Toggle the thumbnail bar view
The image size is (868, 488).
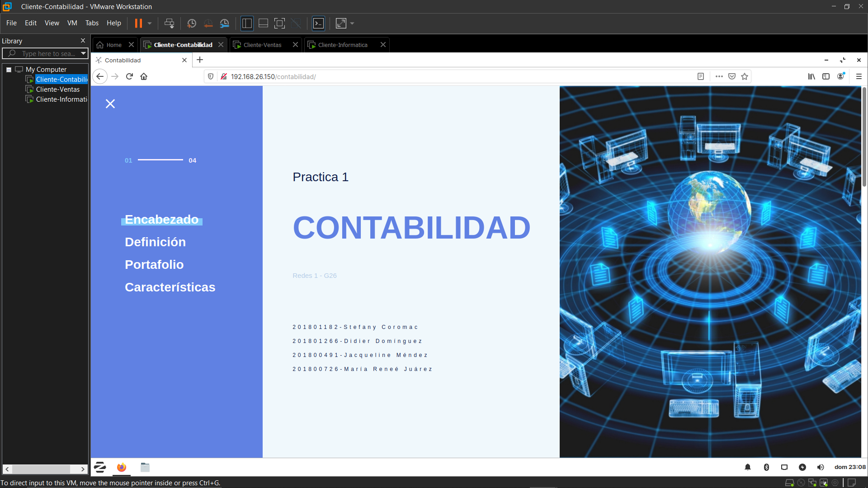pos(263,23)
